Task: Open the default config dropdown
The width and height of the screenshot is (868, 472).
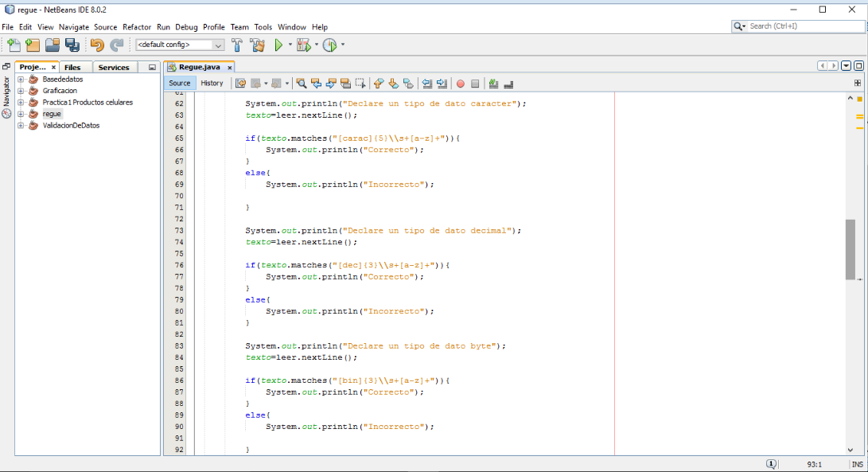Action: pyautogui.click(x=220, y=45)
